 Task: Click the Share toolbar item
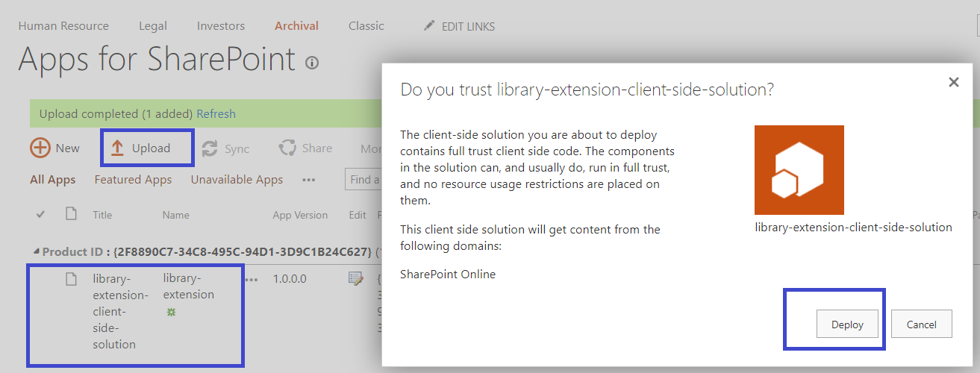pyautogui.click(x=305, y=148)
